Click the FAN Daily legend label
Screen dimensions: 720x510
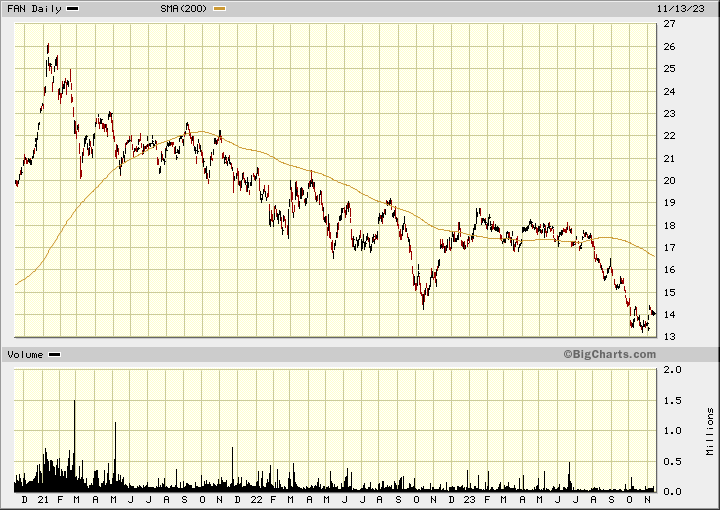[33, 8]
